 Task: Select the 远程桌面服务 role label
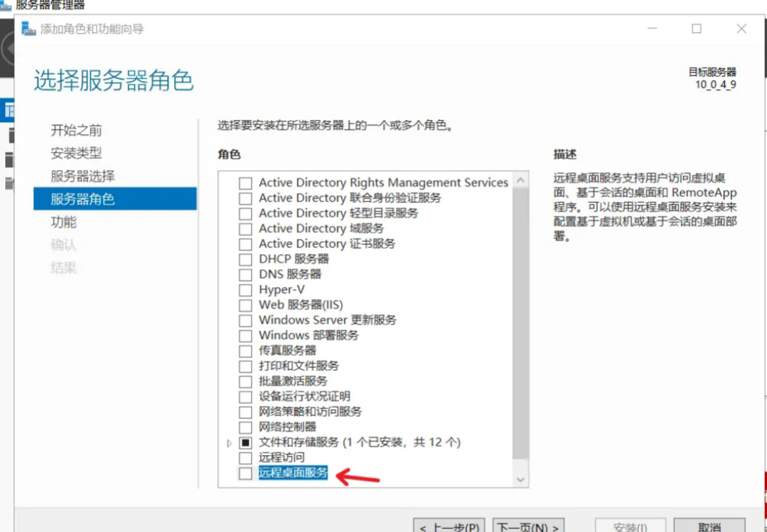tap(293, 473)
